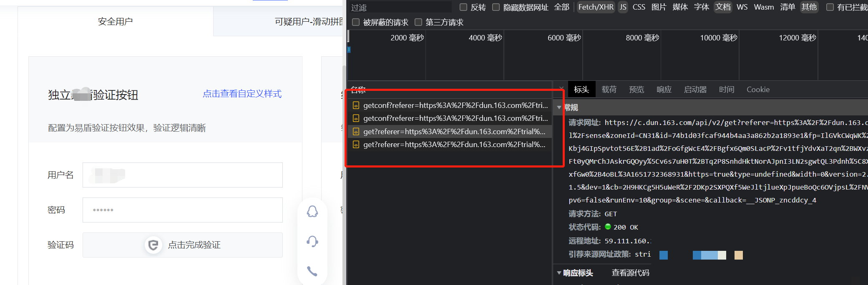Viewport: 868px width, 285px height.
Task: Click the 请求方法 GET value
Action: [x=611, y=214]
